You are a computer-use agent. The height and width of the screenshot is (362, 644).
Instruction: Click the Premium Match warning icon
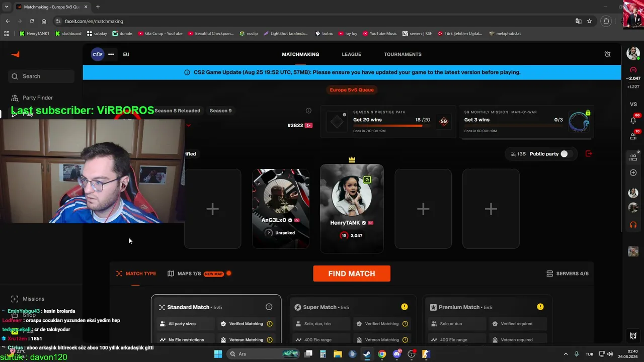coord(540,307)
